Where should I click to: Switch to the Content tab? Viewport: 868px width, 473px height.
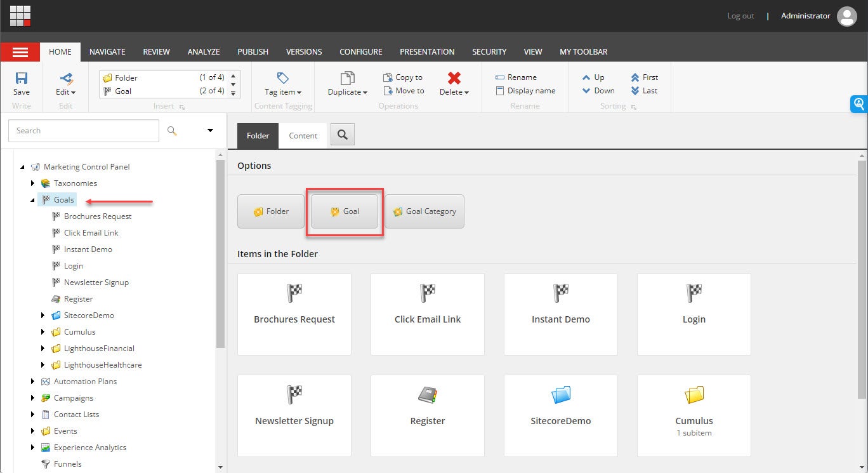coord(303,136)
